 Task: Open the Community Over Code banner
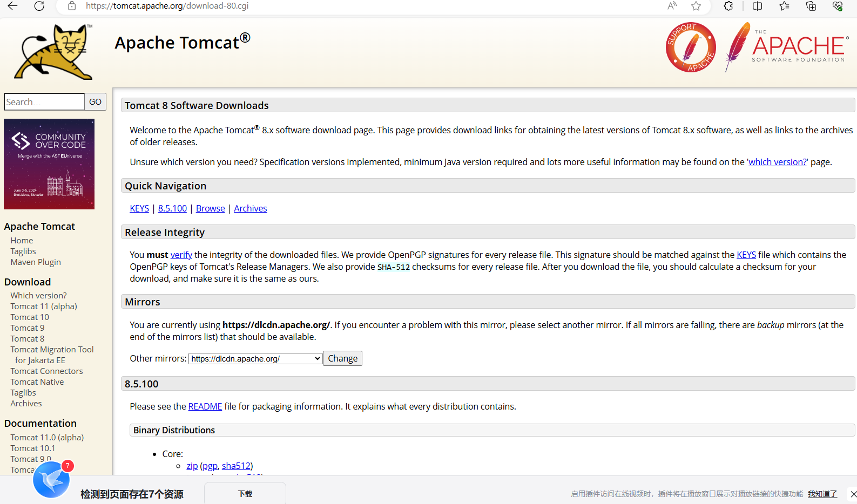(x=49, y=164)
